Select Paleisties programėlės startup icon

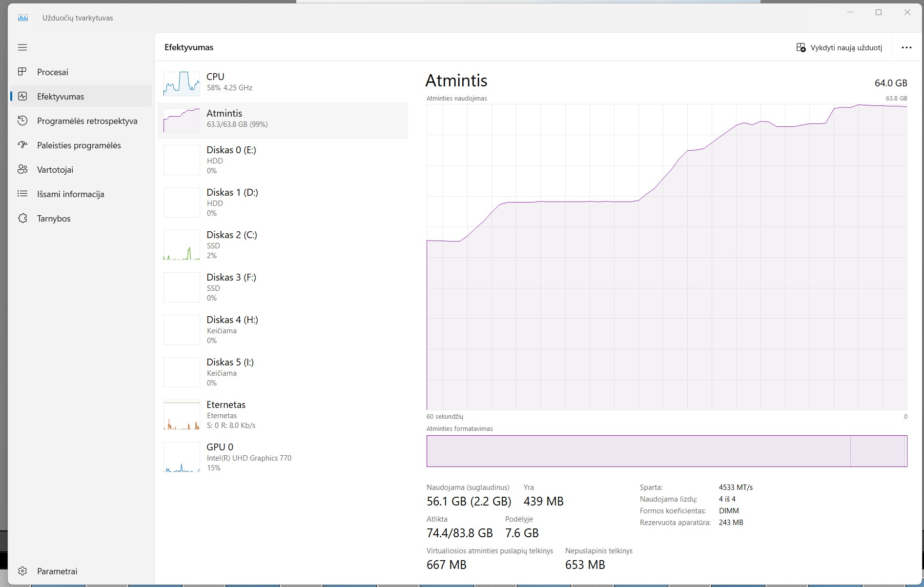22,145
